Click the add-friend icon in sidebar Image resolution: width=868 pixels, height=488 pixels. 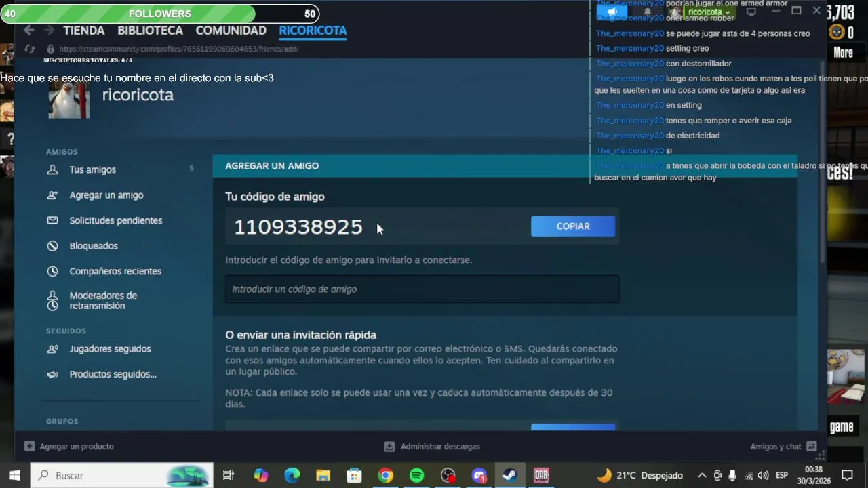(52, 195)
